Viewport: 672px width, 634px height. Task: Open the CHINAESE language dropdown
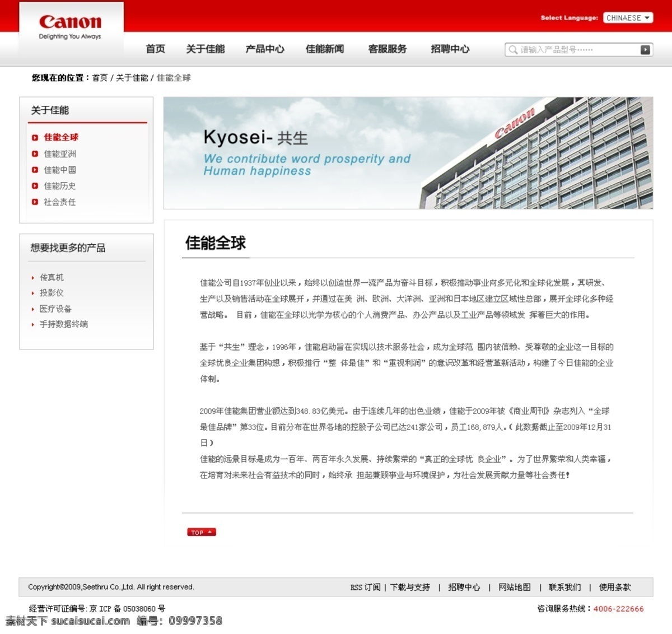[628, 18]
